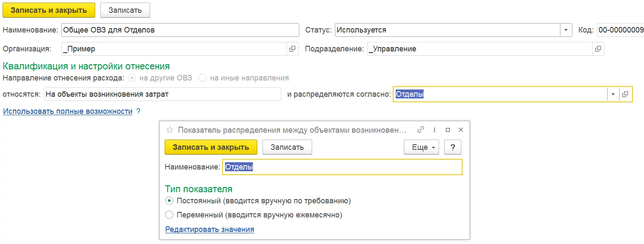Screen dimensions: 644x244
Task: Click the copy link icon in dialog header
Action: (421, 130)
